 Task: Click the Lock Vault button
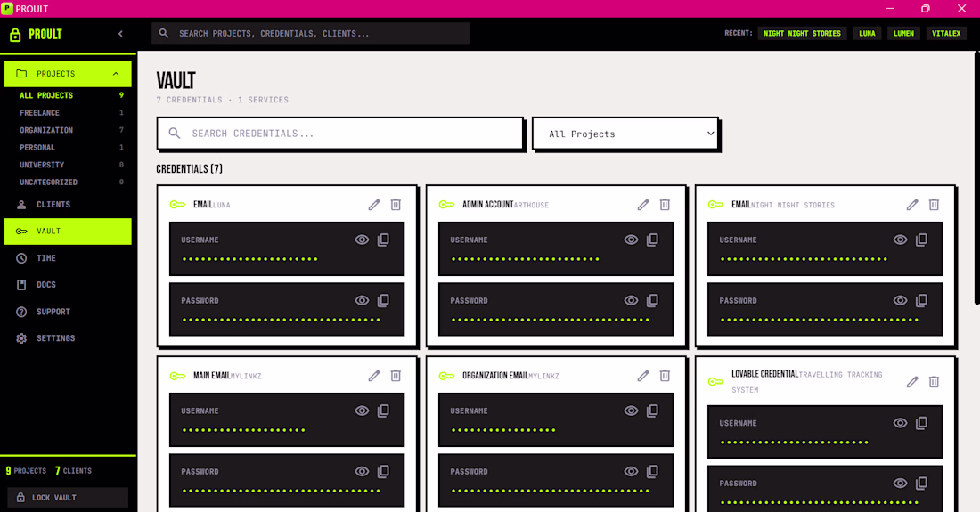click(x=68, y=498)
